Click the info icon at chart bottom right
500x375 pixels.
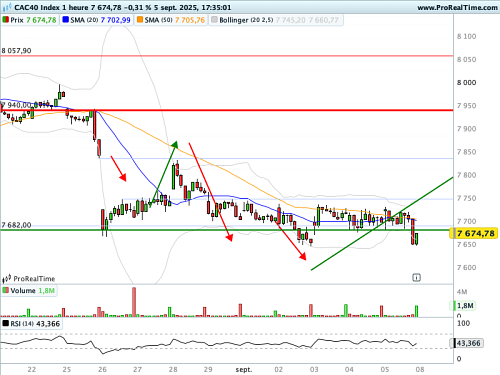416,277
